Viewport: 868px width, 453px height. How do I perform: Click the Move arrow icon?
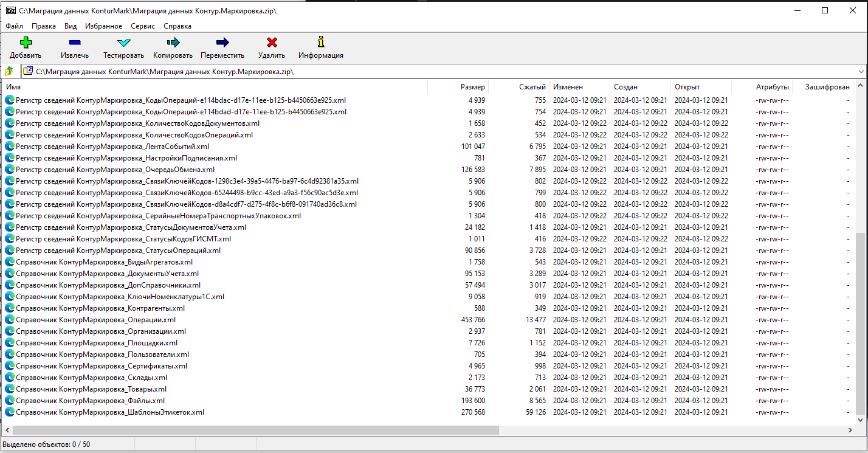(222, 43)
